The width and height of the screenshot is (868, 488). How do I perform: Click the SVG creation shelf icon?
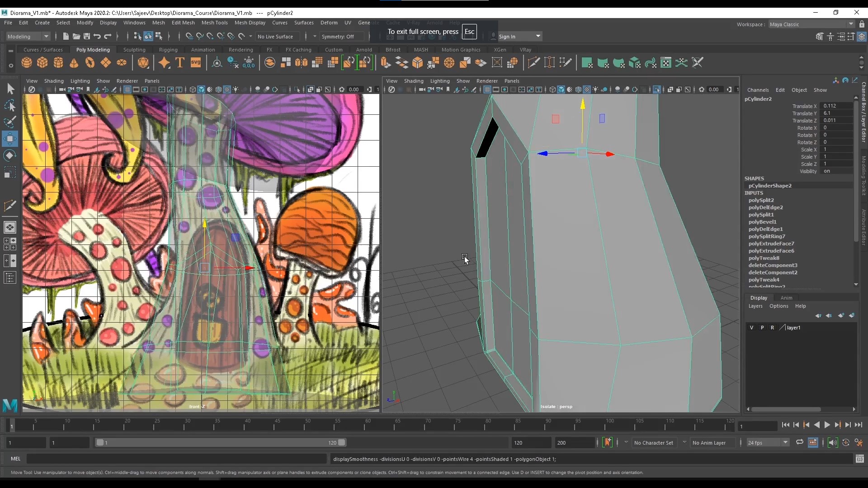196,62
